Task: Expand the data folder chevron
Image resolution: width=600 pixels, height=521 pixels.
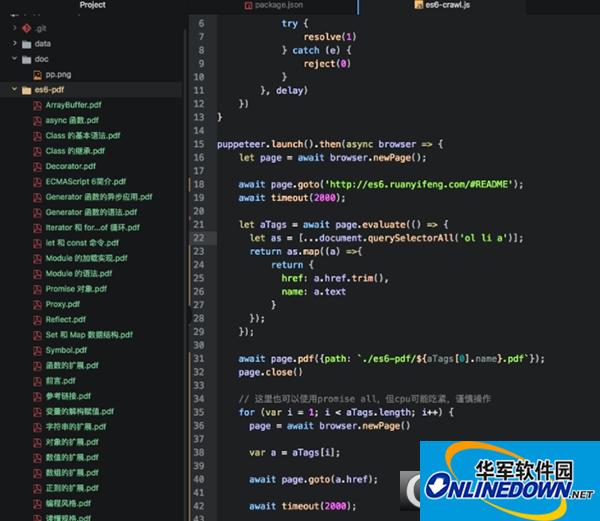Action: (x=15, y=43)
